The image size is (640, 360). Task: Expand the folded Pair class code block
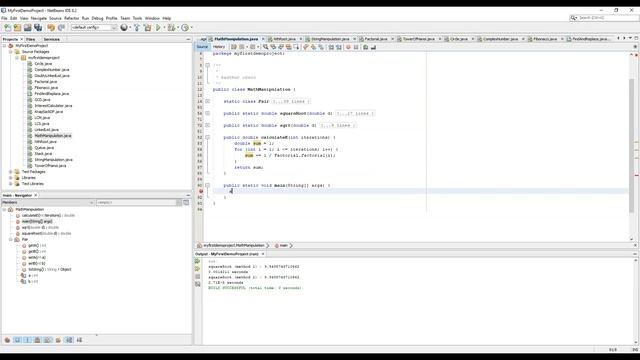point(207,101)
